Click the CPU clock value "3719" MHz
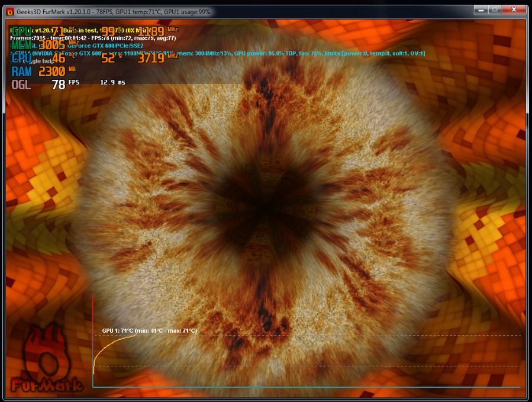The height and width of the screenshot is (402, 532). [151, 58]
